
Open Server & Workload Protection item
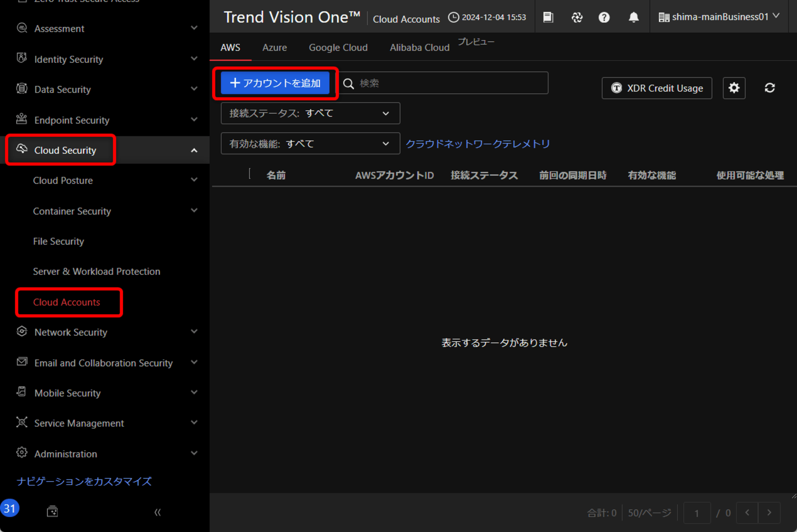point(96,271)
